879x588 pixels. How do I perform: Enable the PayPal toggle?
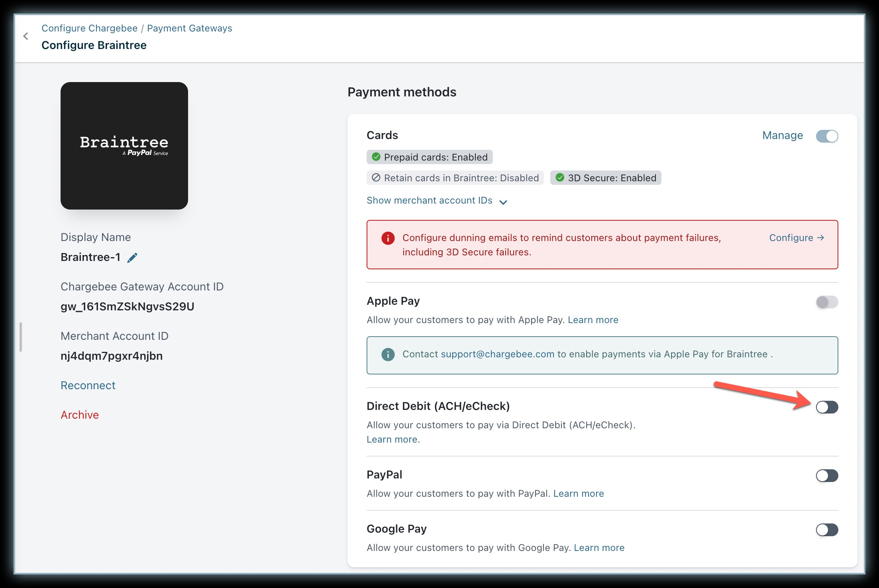click(x=827, y=476)
